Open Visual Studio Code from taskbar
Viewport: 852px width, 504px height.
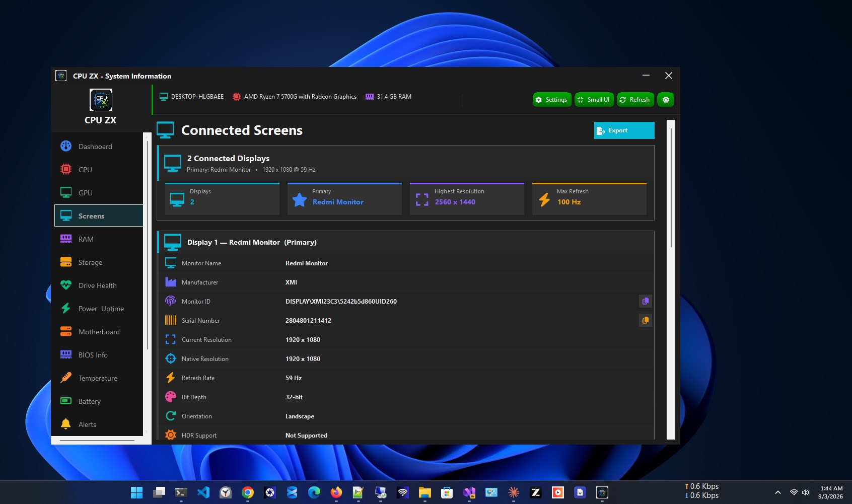click(203, 492)
